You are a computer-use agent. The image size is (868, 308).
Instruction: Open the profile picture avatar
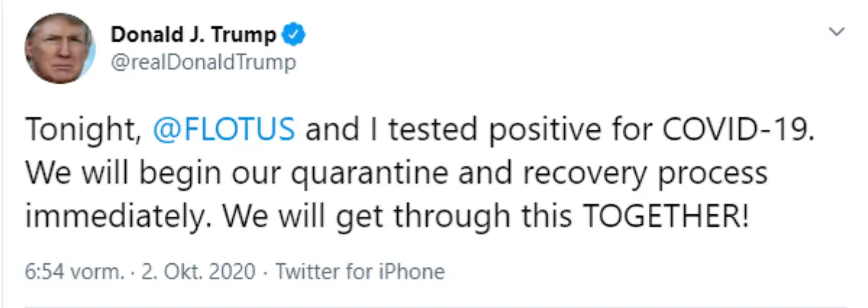tap(60, 48)
